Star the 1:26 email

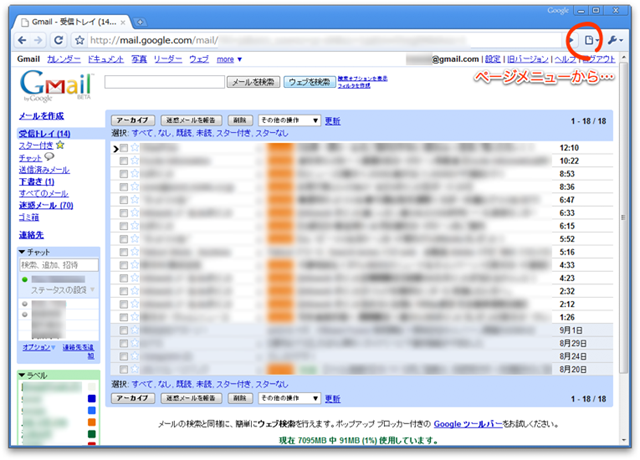click(135, 317)
